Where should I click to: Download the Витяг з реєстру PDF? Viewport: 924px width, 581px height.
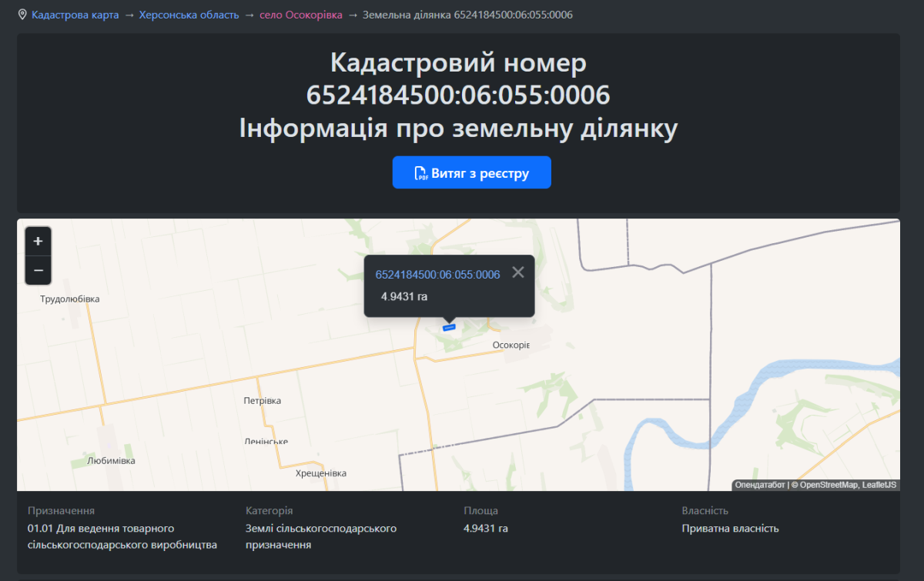[x=471, y=172]
